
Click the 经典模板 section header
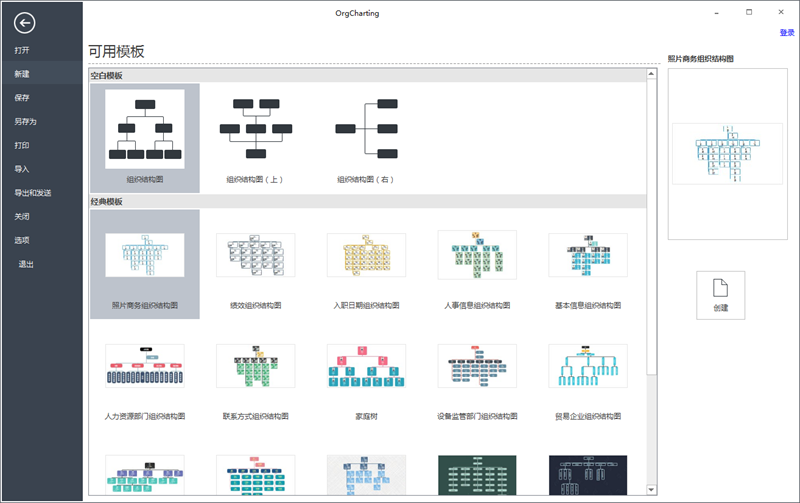pos(367,202)
